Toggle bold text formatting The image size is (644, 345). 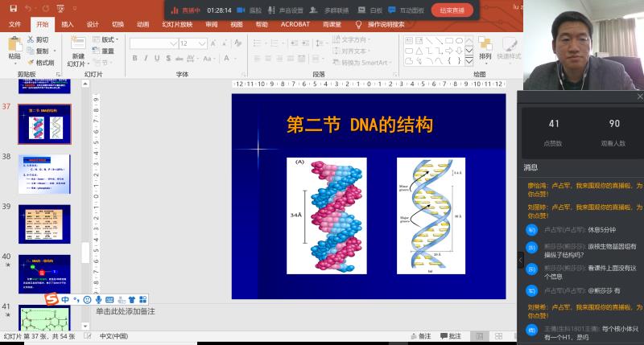coord(135,58)
